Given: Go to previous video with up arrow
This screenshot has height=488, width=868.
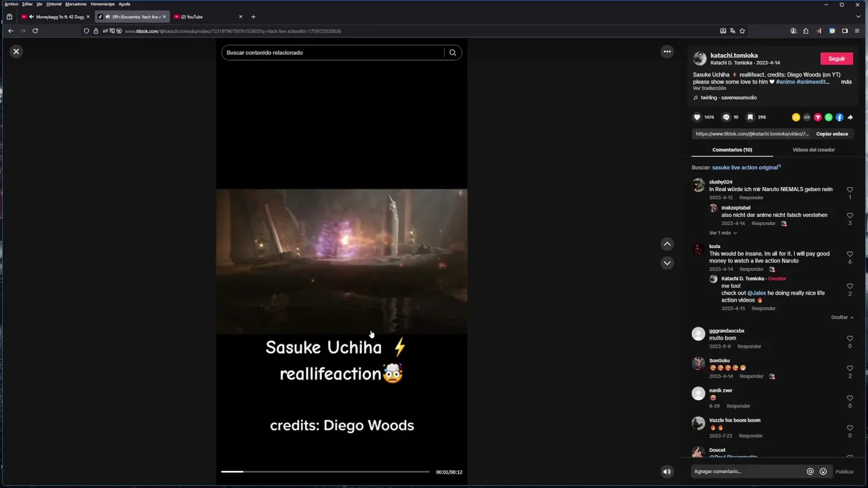Looking at the screenshot, I should coord(667,244).
